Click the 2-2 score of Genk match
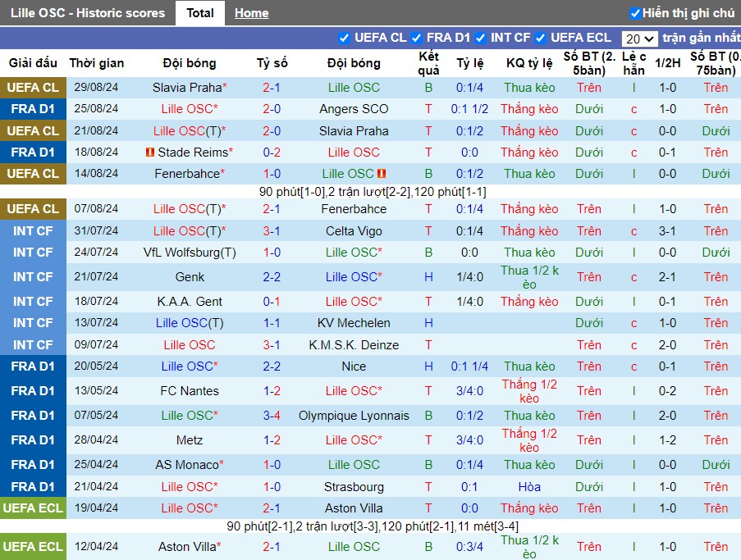This screenshot has height=560, width=741. click(272, 276)
